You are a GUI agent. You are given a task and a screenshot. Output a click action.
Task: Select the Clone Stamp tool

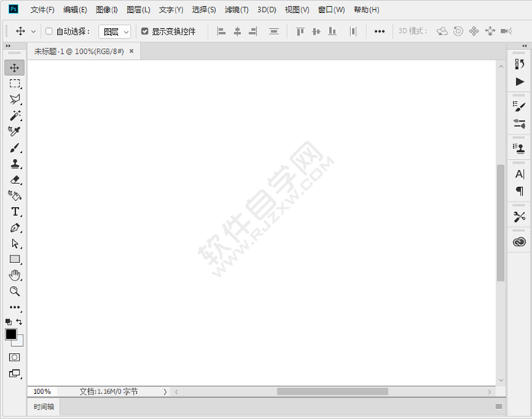(x=14, y=163)
